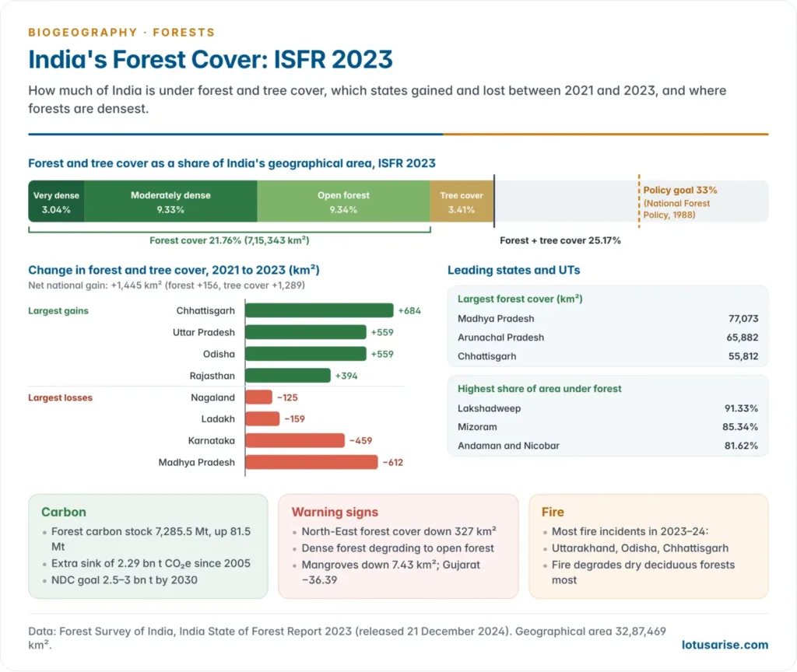Click the 'Andaman and Nicobar' row
Screen dimensions: 797x672
click(608, 446)
